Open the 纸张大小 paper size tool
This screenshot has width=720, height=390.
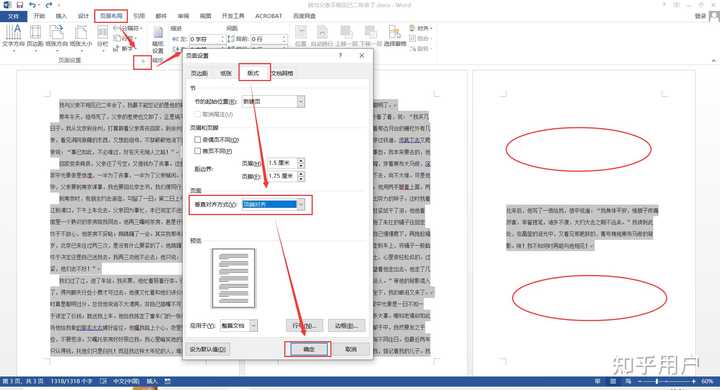pyautogui.click(x=81, y=37)
